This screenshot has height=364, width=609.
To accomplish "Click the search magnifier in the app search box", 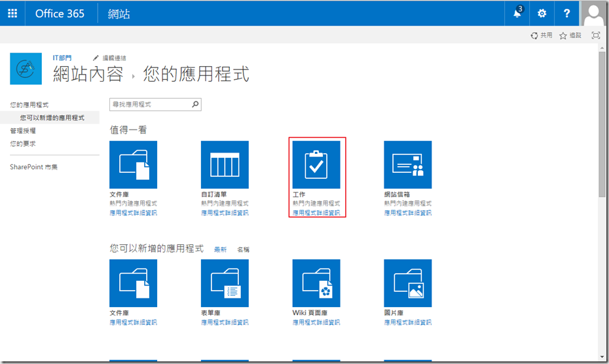I will tap(195, 104).
